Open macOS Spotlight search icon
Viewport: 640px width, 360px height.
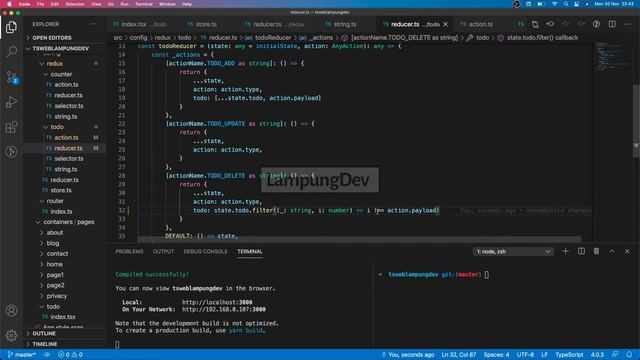[566, 4]
